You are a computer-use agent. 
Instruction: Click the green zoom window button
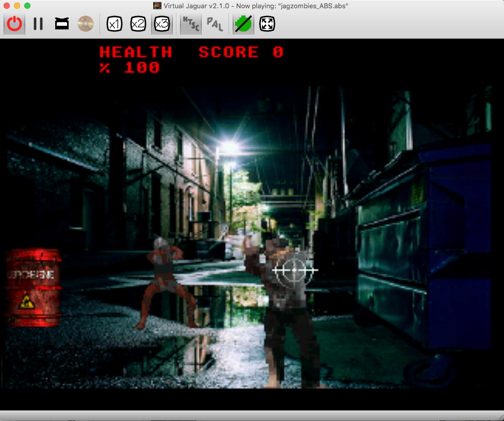coord(27,6)
